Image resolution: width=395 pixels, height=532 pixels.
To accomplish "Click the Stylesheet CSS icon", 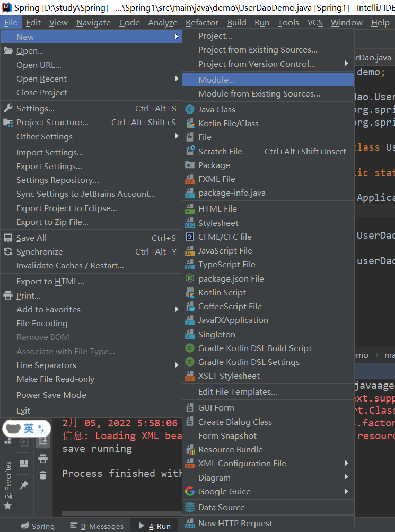I will [x=190, y=223].
